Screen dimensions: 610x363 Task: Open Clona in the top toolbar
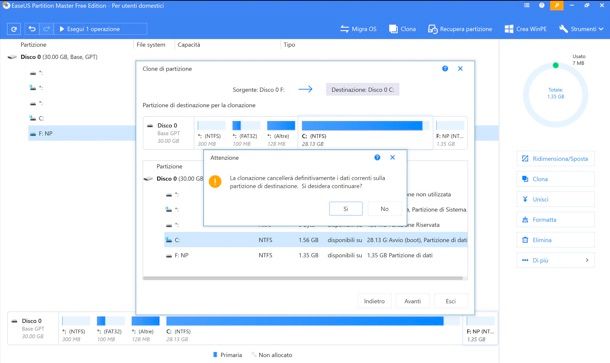click(x=403, y=29)
